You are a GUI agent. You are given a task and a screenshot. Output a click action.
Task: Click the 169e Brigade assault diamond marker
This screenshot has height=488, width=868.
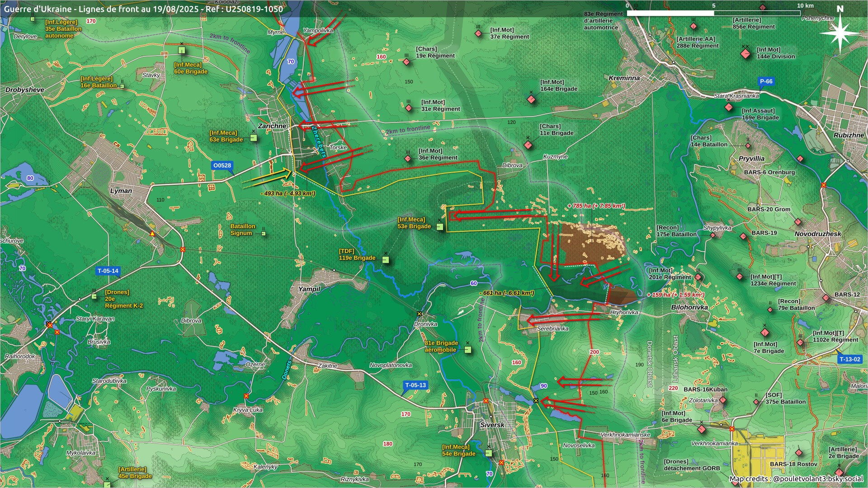click(x=729, y=108)
